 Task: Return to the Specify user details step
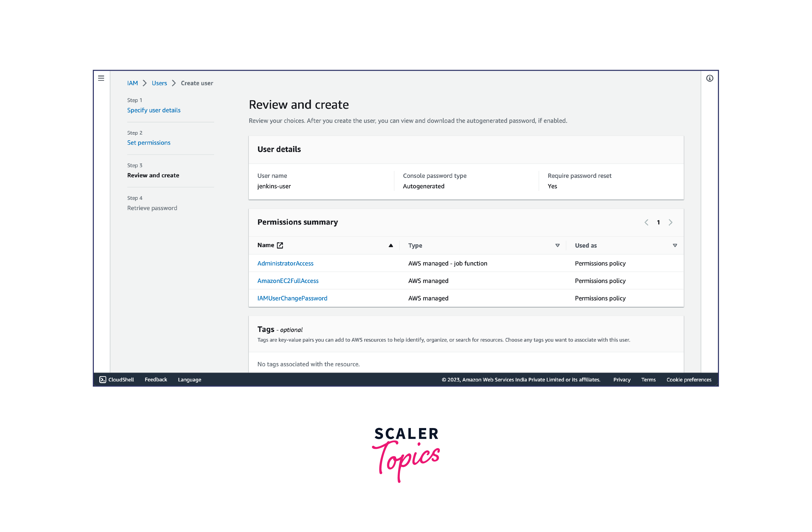[154, 110]
